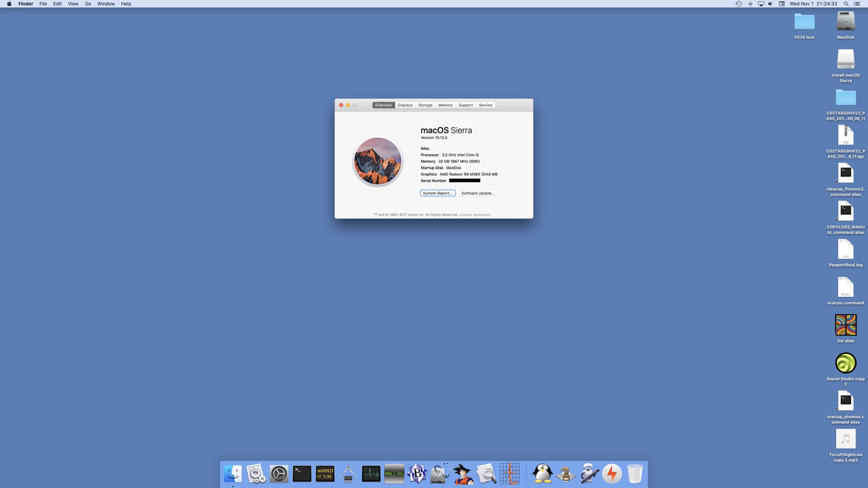Open BBEdit from the dock
Viewport: 868px width, 488px height.
point(417,473)
